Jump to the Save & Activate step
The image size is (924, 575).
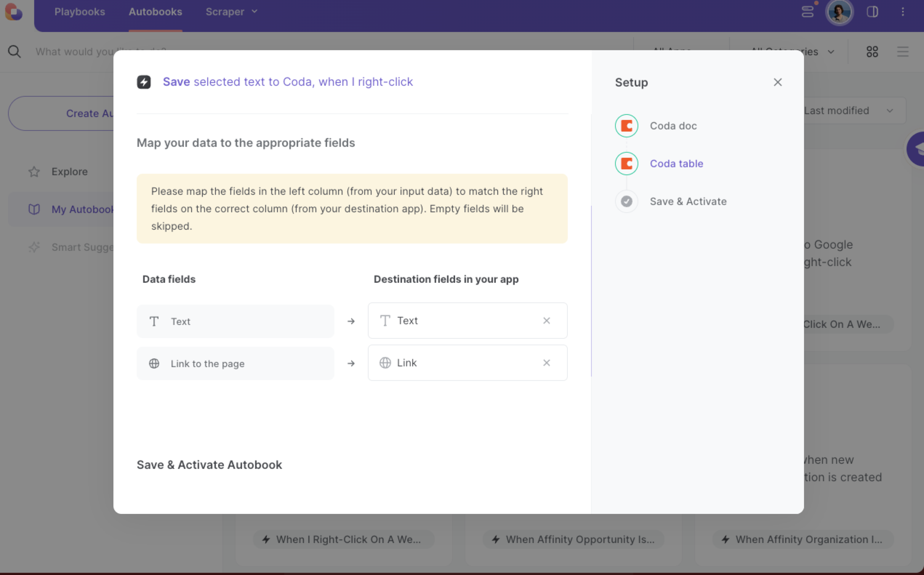click(x=688, y=201)
